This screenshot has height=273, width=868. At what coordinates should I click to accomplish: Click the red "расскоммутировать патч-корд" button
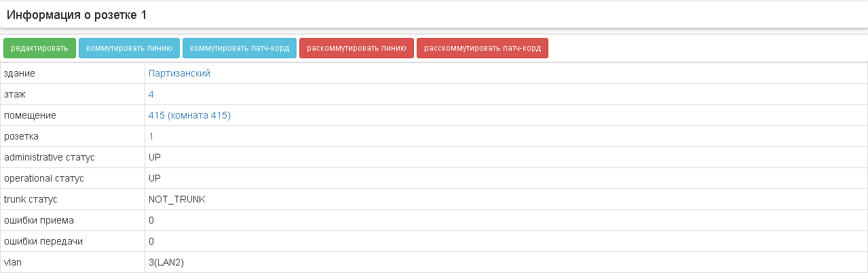pyautogui.click(x=482, y=48)
